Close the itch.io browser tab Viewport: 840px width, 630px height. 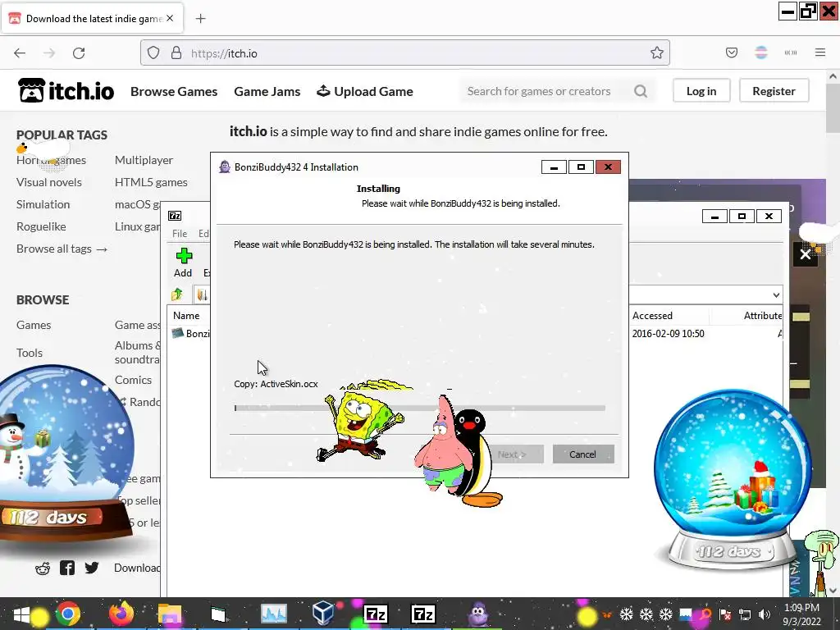[170, 18]
